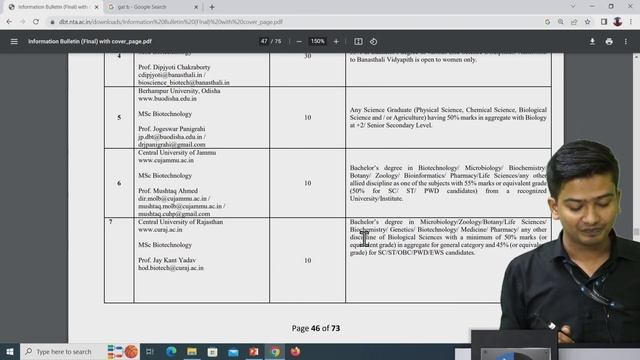
Task: Zoom out the PDF with minus button
Action: click(299, 42)
